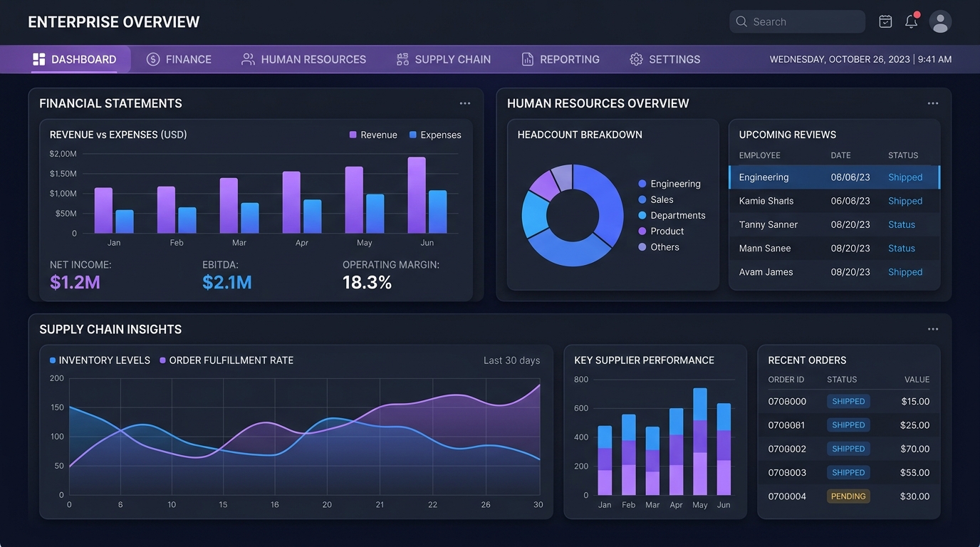980x547 pixels.
Task: Click the date and time display
Action: point(860,59)
